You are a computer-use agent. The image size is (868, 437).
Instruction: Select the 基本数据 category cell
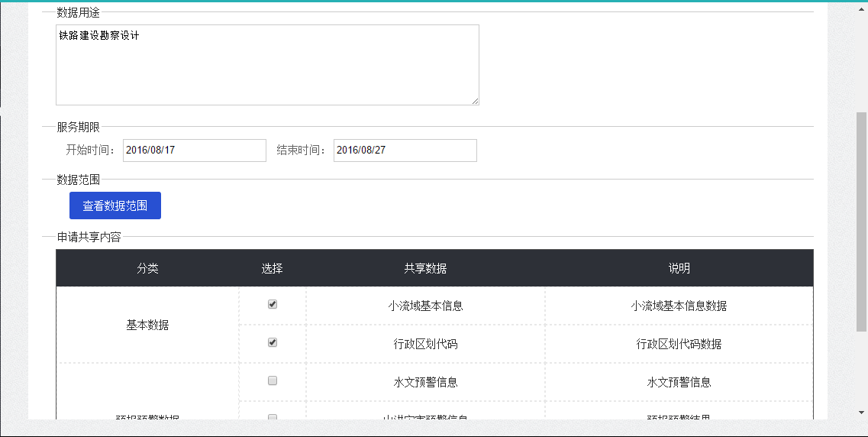coord(147,325)
